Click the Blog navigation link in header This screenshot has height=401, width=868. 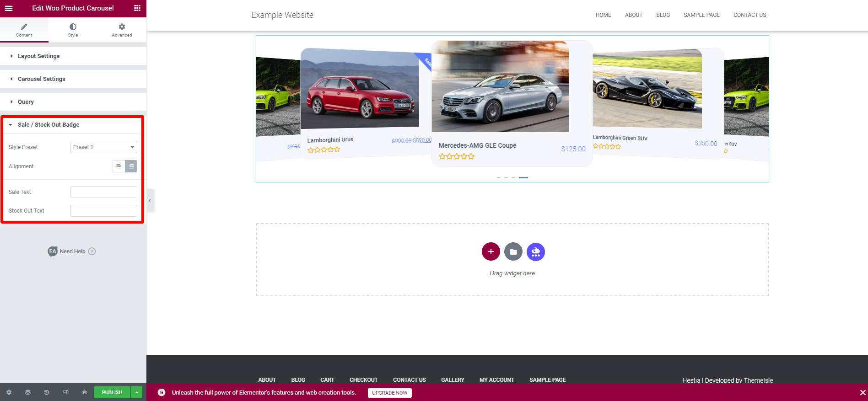pyautogui.click(x=663, y=15)
